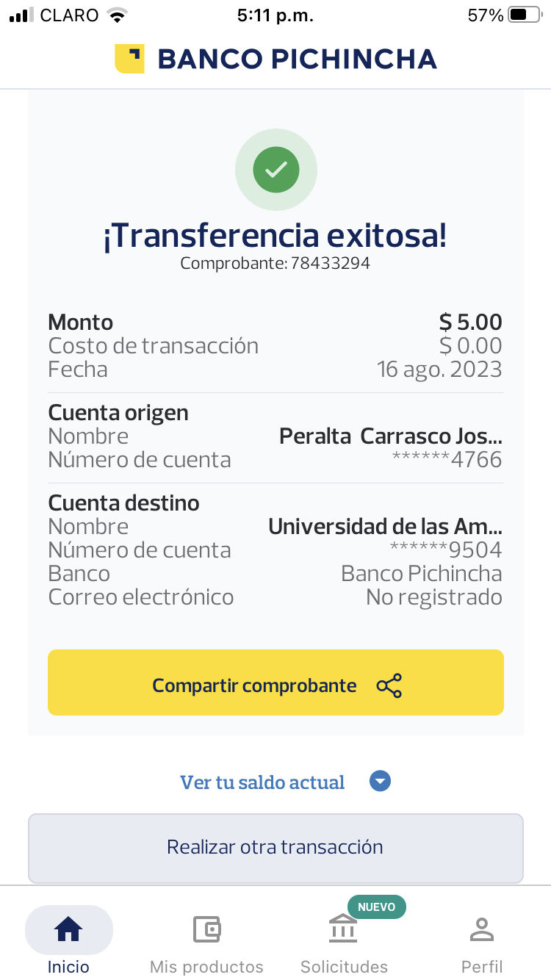
Task: Open the Perfil person icon
Action: (482, 929)
